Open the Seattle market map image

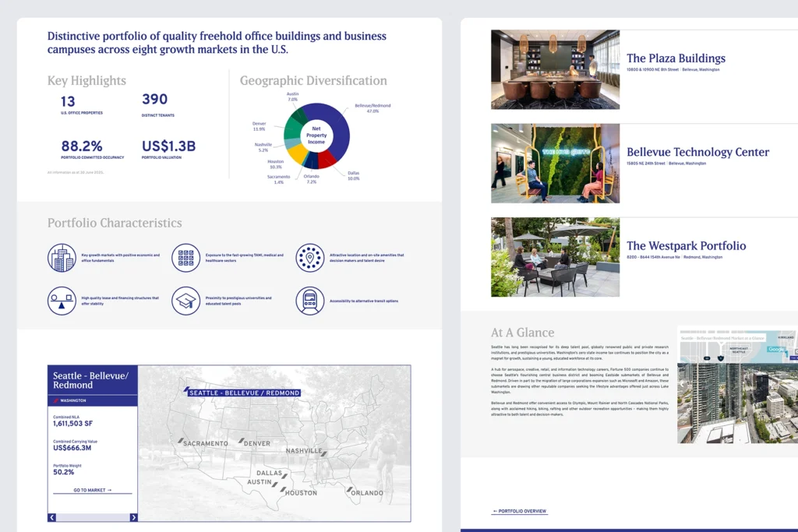(737, 384)
